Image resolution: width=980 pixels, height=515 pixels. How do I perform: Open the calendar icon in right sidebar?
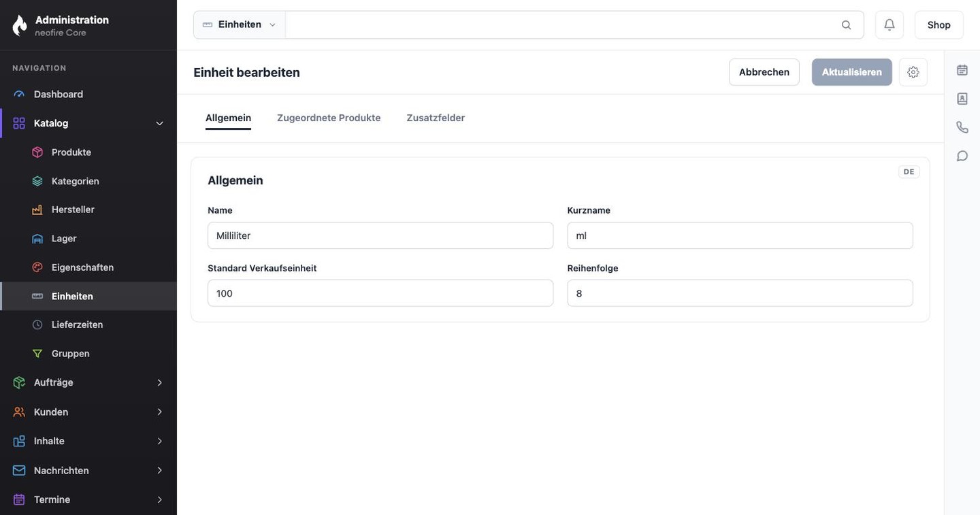(962, 70)
